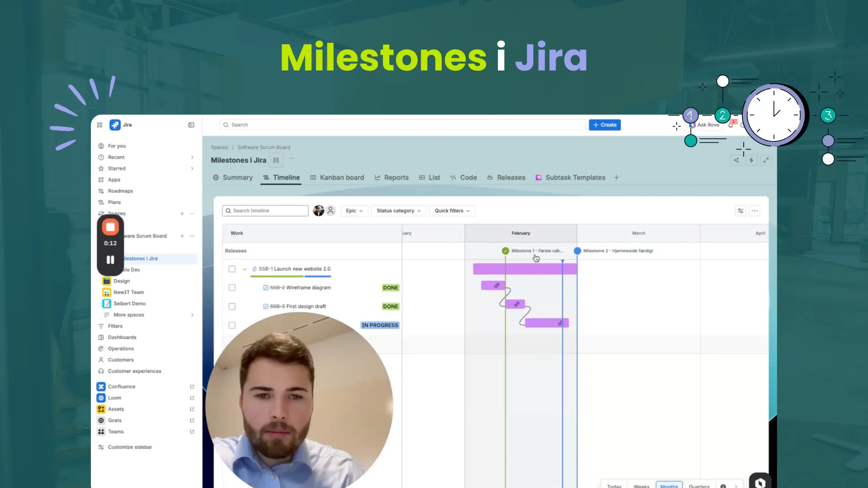Viewport: 868px width, 488px height.
Task: Select the Roadmaps sidebar icon
Action: (100, 191)
